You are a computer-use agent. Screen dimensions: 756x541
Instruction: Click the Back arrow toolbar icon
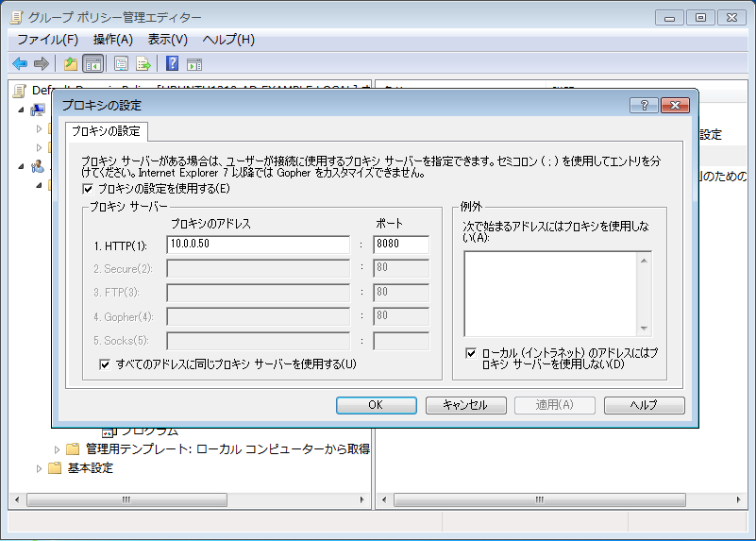coord(20,64)
